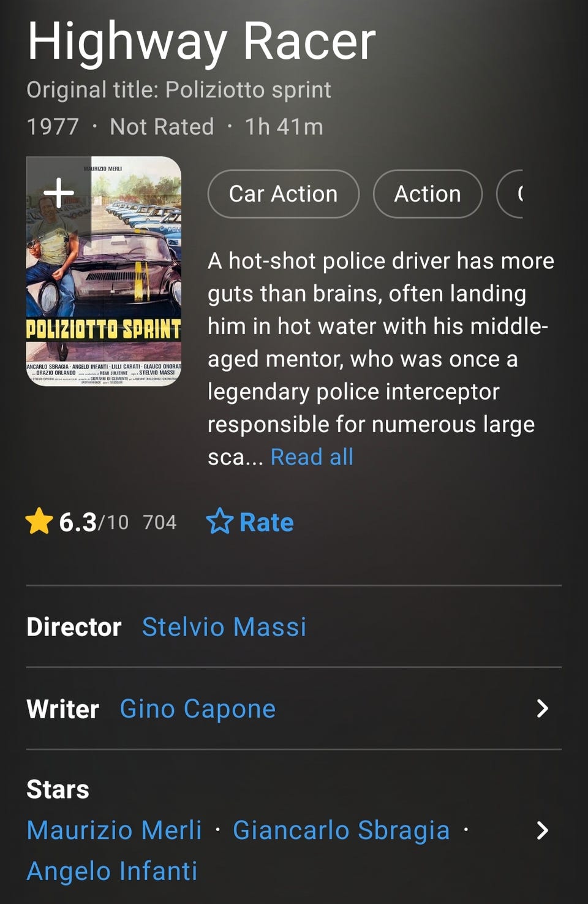Open Giancarlo Sbragia's actor page
Viewport: 588px width, 904px height.
341,830
